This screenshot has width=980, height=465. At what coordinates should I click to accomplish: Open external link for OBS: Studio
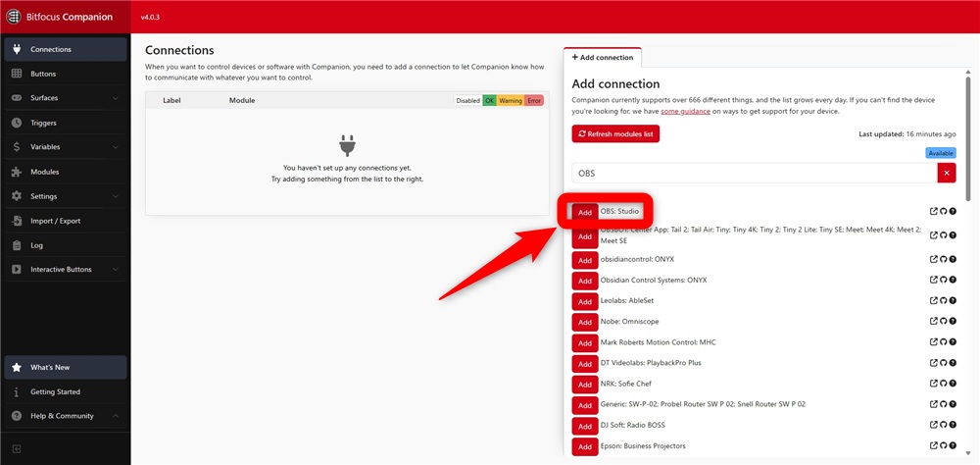coord(934,212)
